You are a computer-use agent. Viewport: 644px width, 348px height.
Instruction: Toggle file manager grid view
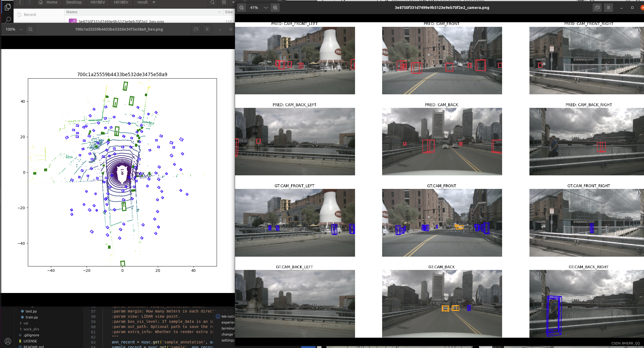[224, 2]
